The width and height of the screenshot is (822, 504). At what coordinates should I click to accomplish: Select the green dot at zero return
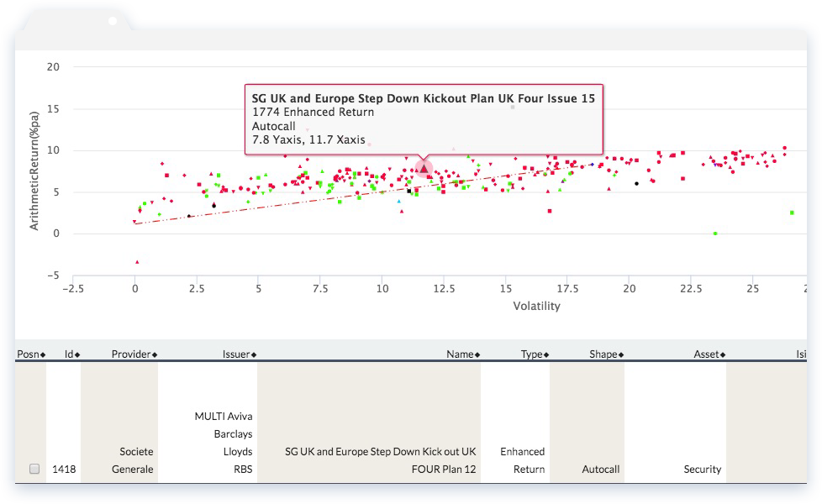click(715, 234)
